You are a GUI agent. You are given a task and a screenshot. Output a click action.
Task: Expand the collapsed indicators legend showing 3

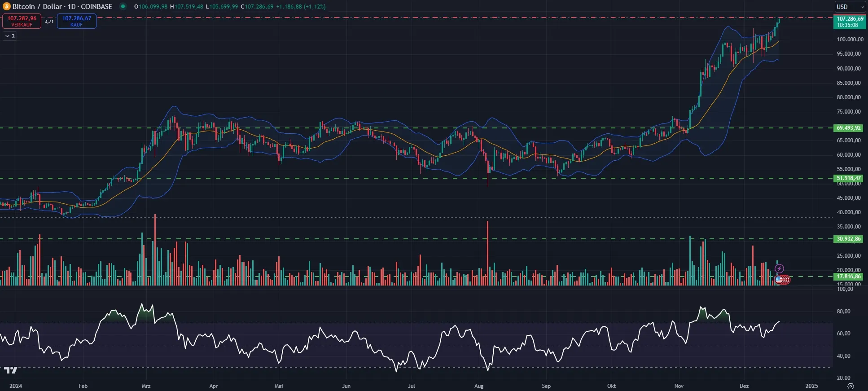[x=10, y=36]
